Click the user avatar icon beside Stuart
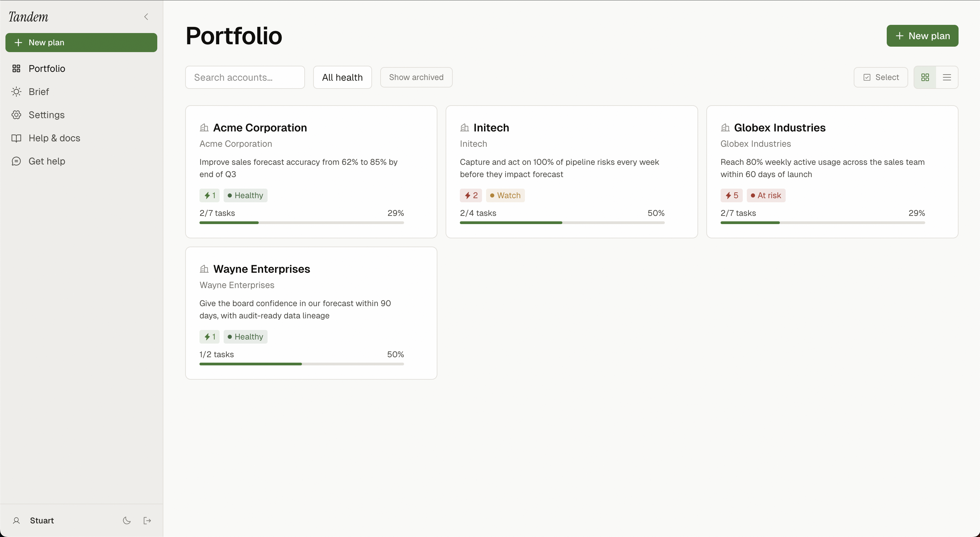The height and width of the screenshot is (537, 980). [x=16, y=520]
